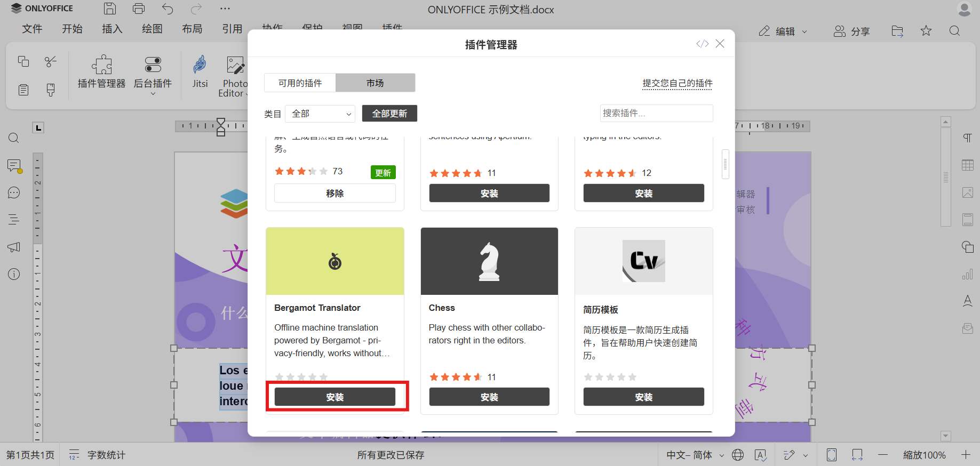
Task: Click the search magnifier in header
Action: pos(955,31)
